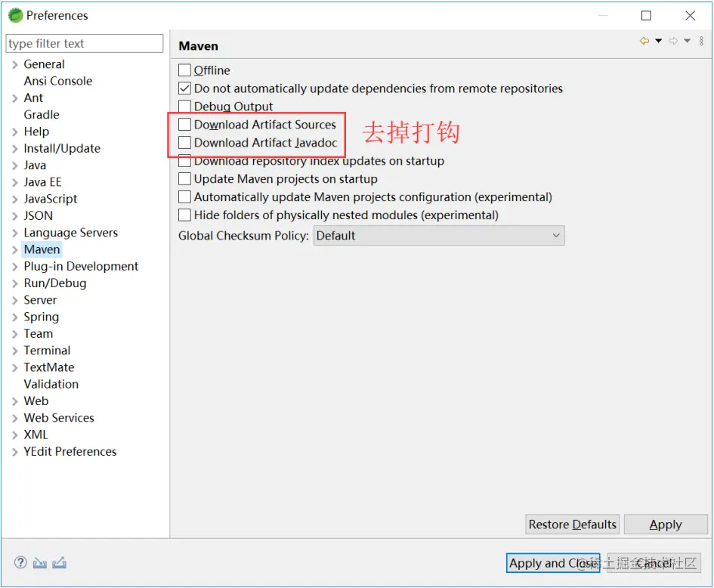Expand the Maven tree node

pyautogui.click(x=15, y=249)
